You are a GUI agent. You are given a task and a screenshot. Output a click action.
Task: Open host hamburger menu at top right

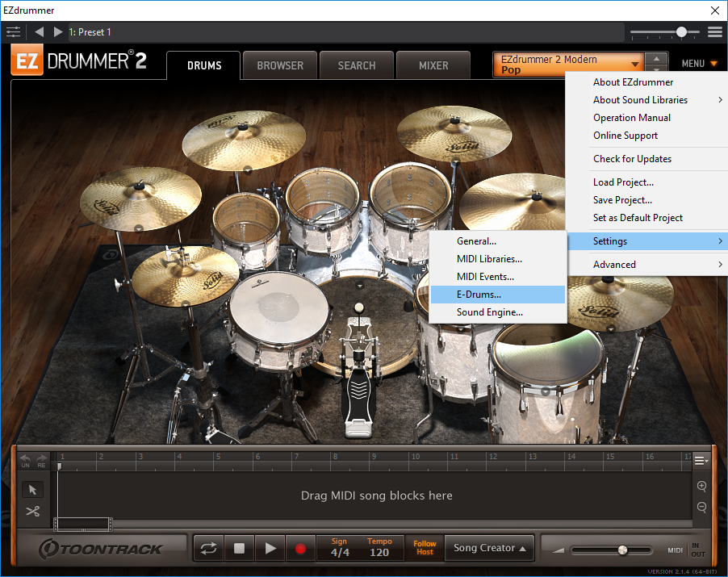pyautogui.click(x=715, y=32)
